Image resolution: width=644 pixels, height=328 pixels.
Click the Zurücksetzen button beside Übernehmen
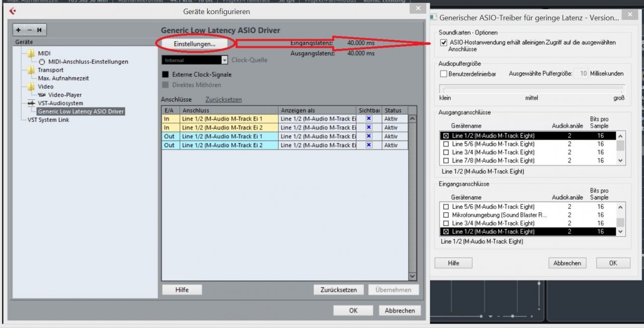point(339,290)
